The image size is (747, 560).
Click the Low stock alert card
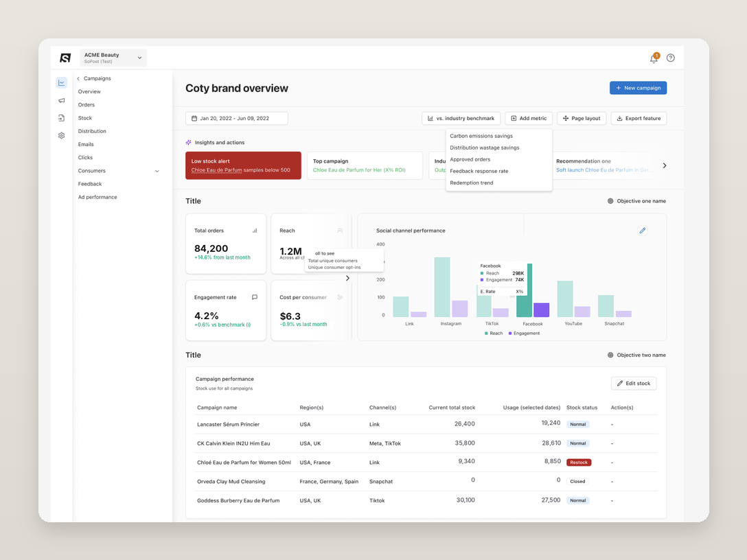(x=243, y=165)
